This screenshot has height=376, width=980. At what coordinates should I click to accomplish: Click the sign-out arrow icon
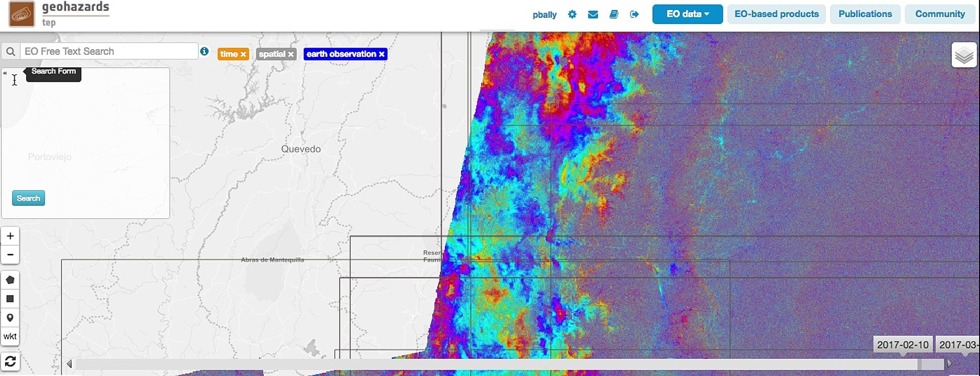634,15
